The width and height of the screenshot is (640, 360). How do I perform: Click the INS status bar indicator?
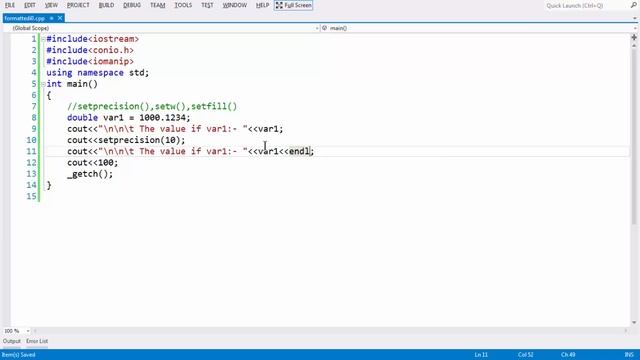point(629,355)
